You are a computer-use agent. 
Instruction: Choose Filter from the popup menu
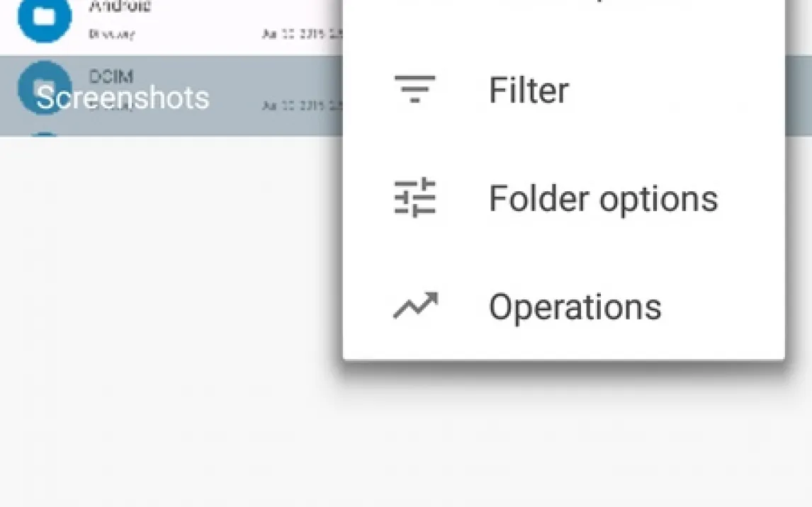pyautogui.click(x=529, y=90)
